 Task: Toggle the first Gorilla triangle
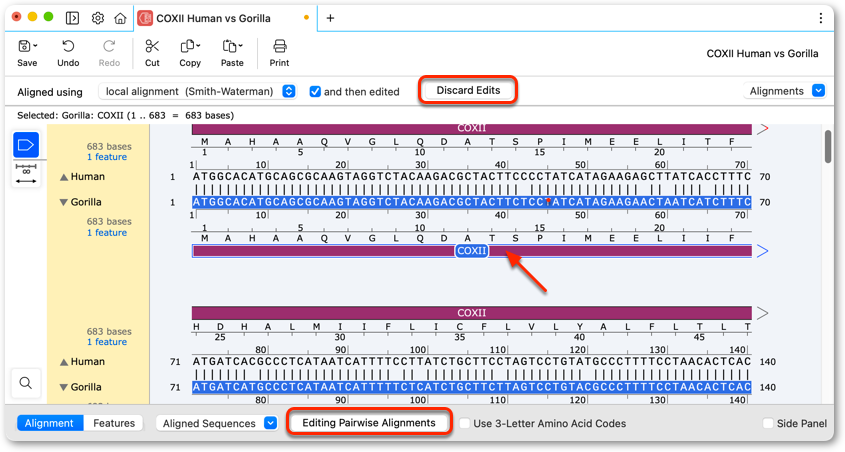tap(64, 203)
